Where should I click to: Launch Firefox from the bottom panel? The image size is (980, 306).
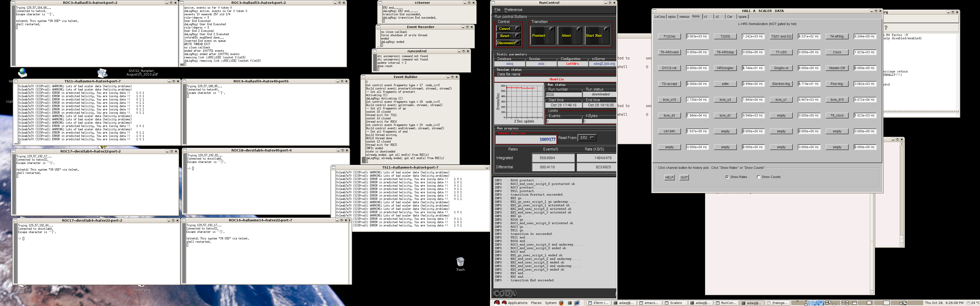(561, 303)
